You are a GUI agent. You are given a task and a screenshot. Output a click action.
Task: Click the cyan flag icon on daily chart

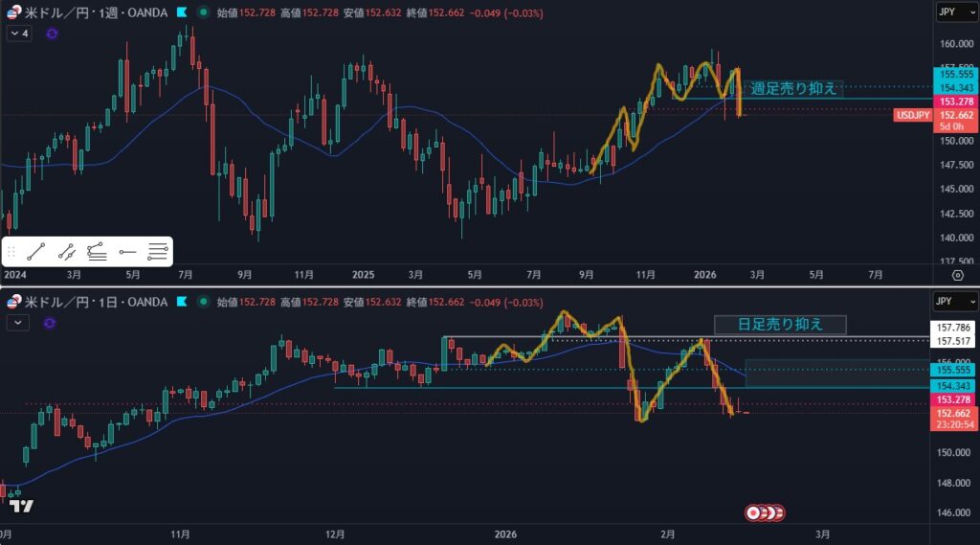tap(182, 302)
